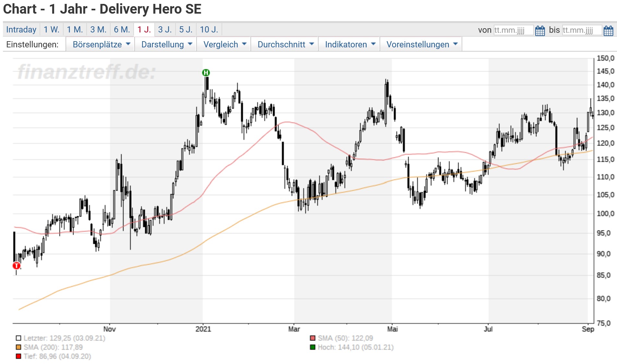The width and height of the screenshot is (617, 364).
Task: Open the 'von' date calendar picker icon
Action: (540, 30)
